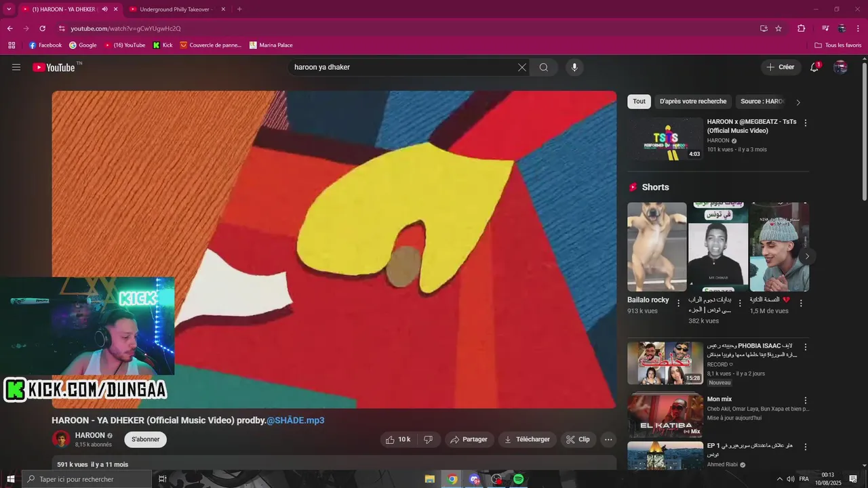868x488 pixels.
Task: Share the video via the Partager button
Action: point(469,439)
